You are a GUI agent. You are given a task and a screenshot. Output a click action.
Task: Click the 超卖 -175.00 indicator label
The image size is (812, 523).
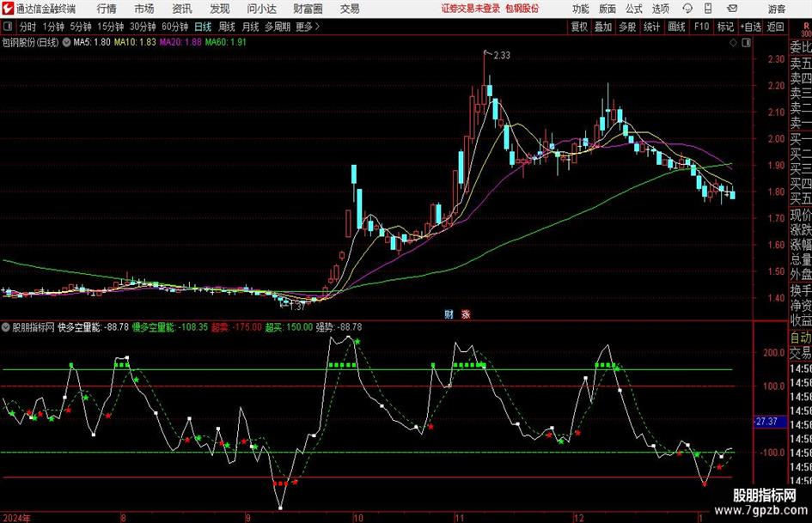(236, 327)
